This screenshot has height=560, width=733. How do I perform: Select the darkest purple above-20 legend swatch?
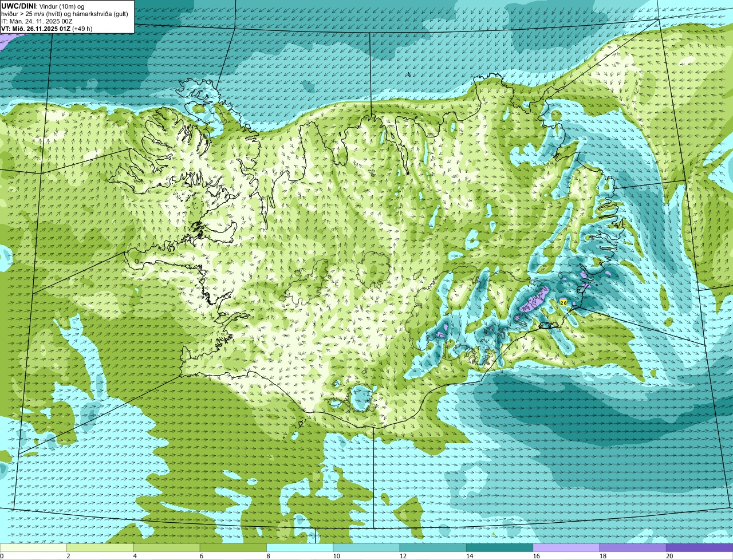(699, 547)
